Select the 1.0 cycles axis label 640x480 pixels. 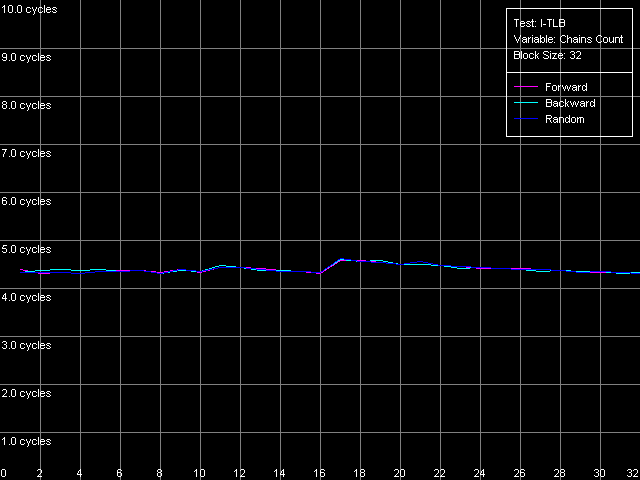26,441
